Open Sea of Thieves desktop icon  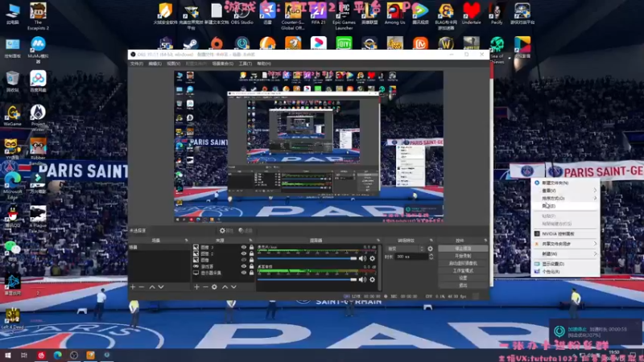(497, 50)
